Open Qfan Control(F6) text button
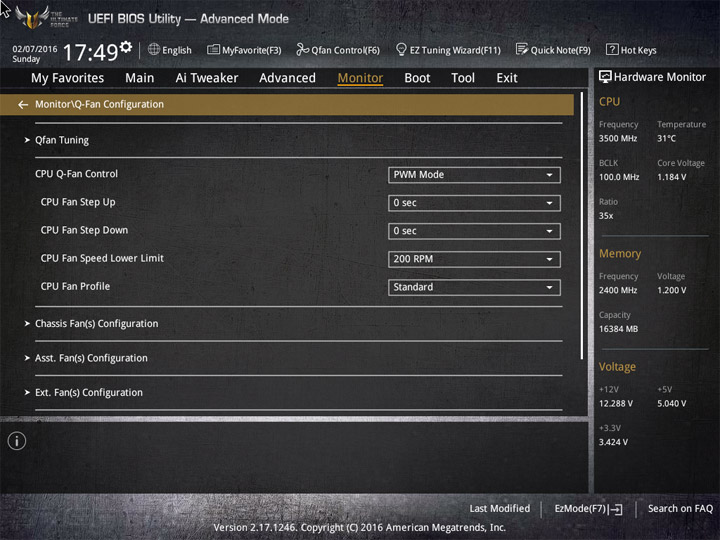This screenshot has height=540, width=720. (346, 50)
